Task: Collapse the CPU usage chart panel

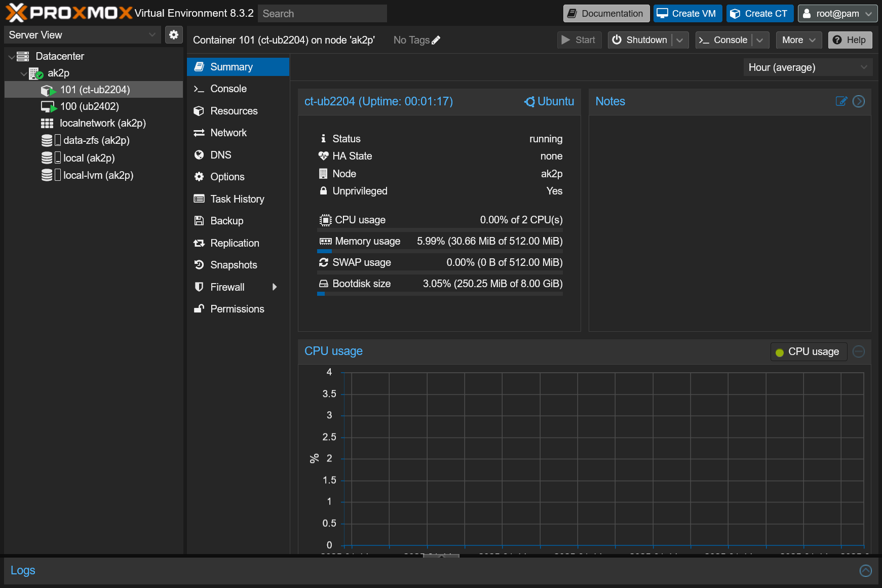Action: coord(859,351)
